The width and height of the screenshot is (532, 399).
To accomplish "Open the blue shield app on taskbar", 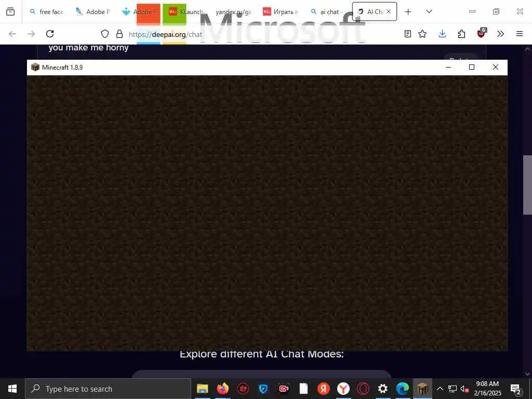I will click(263, 389).
